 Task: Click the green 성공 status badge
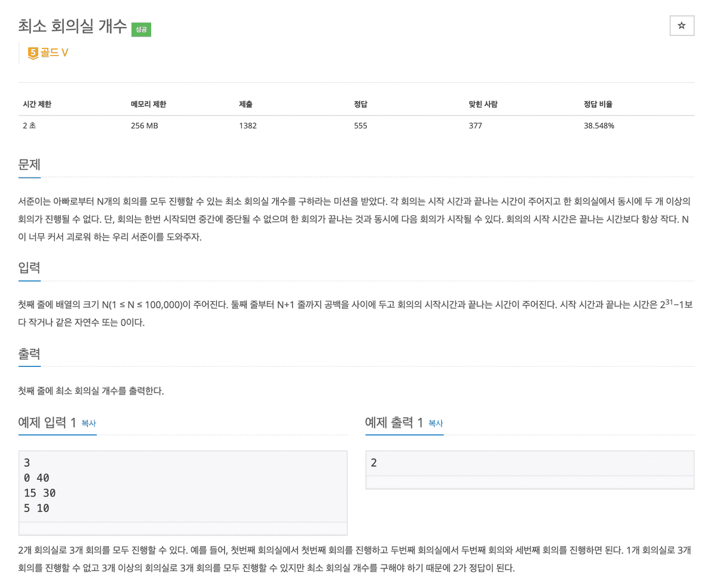click(x=141, y=29)
